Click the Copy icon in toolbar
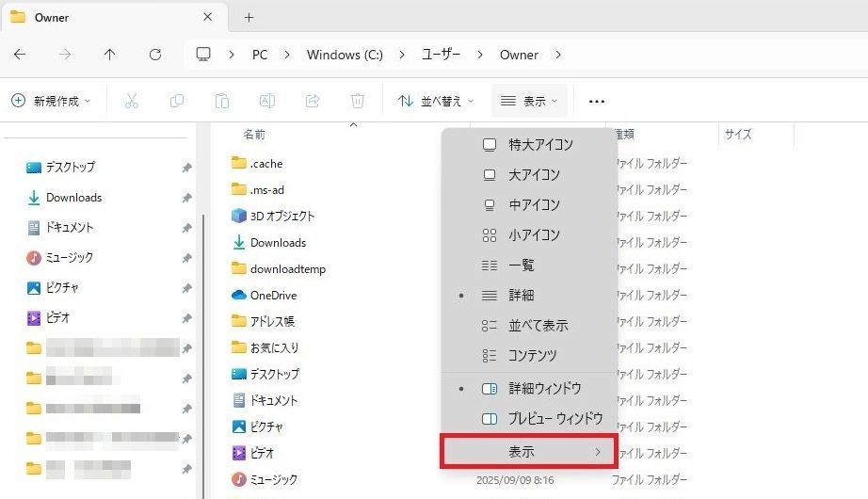The height and width of the screenshot is (499, 868). (x=177, y=101)
